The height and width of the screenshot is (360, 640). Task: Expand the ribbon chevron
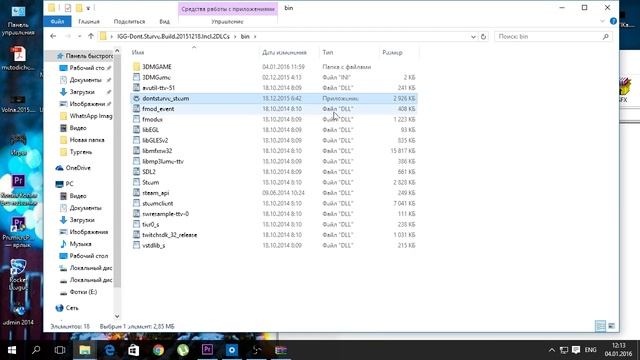click(x=602, y=21)
